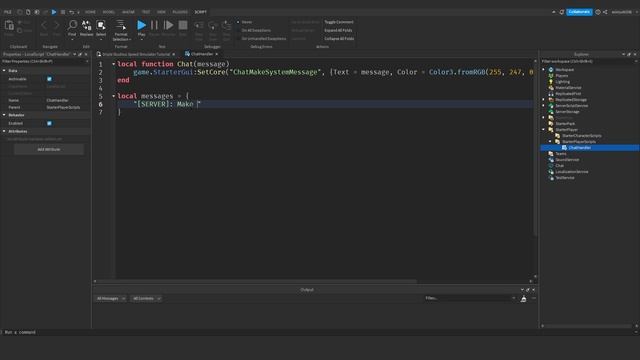Viewport: 640px width, 360px height.
Task: Click the Back navigate arrow
Action: click(44, 25)
